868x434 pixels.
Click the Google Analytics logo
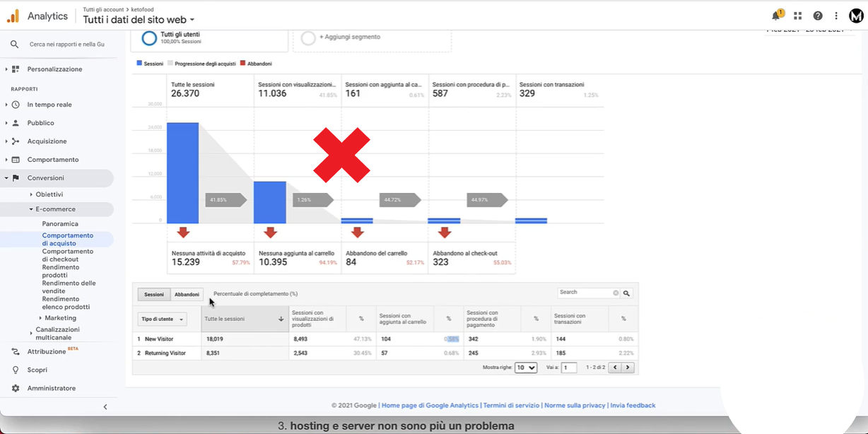(13, 16)
